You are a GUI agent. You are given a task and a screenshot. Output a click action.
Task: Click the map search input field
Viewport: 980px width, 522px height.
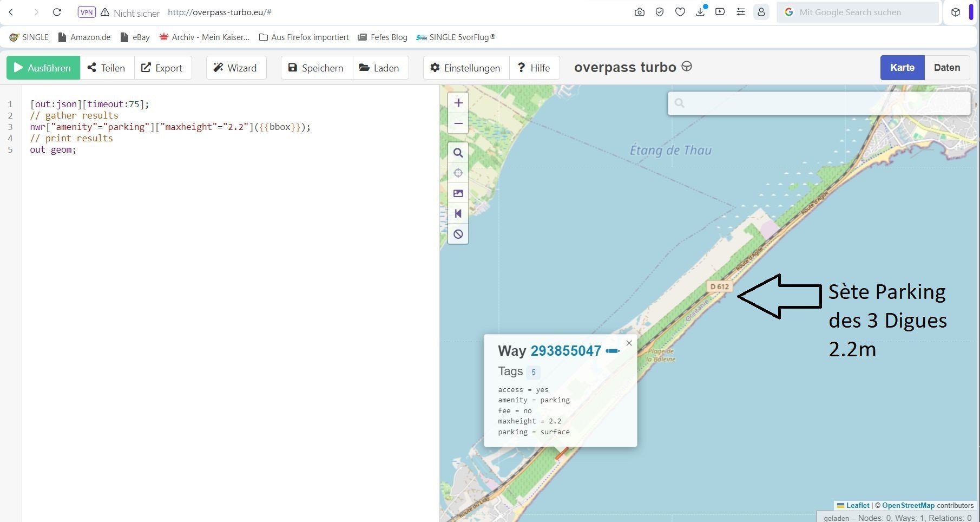pos(819,103)
